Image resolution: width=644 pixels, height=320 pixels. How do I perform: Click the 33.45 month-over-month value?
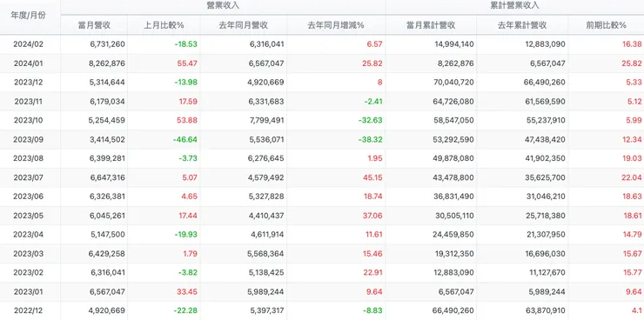[187, 291]
